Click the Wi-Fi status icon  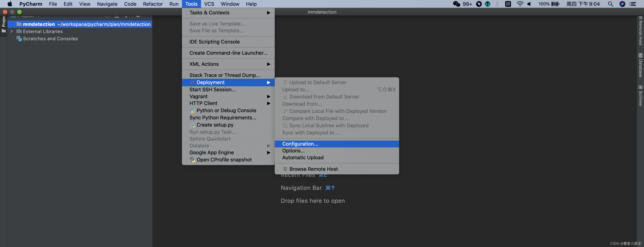[520, 4]
